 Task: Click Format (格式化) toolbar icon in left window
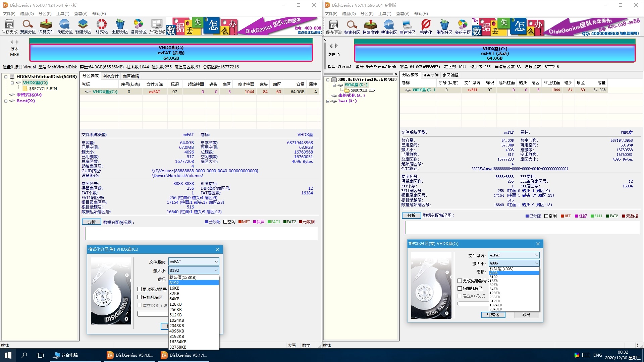coord(102,26)
